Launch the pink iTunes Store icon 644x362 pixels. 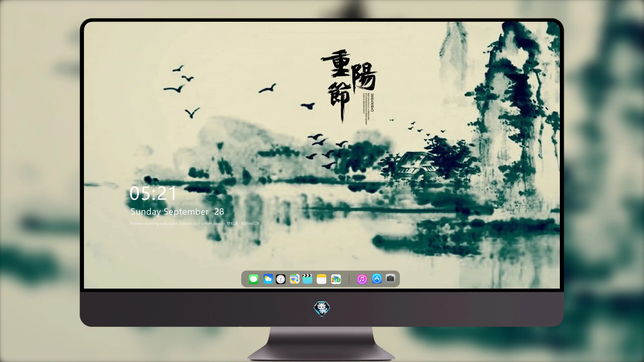click(362, 279)
